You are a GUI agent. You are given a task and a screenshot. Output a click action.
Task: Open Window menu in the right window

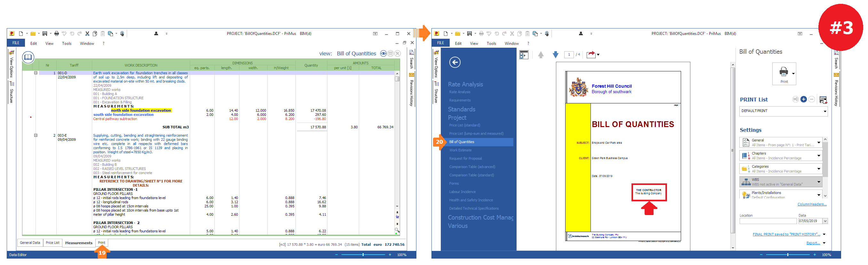click(x=511, y=44)
